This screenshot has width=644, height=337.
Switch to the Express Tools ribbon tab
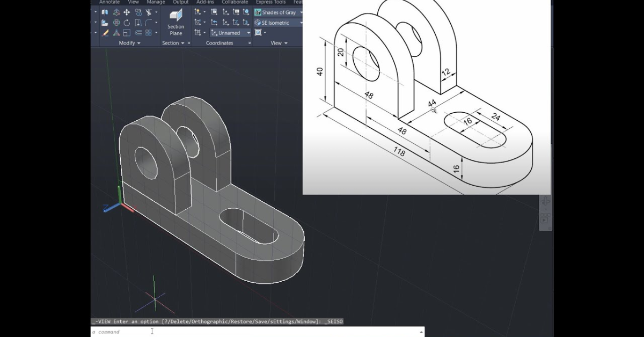pos(270,2)
